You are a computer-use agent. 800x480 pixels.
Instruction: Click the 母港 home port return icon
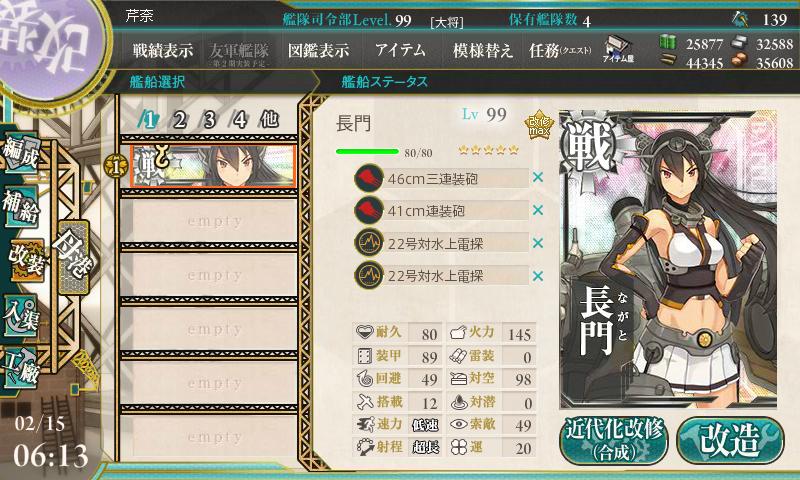(x=74, y=257)
